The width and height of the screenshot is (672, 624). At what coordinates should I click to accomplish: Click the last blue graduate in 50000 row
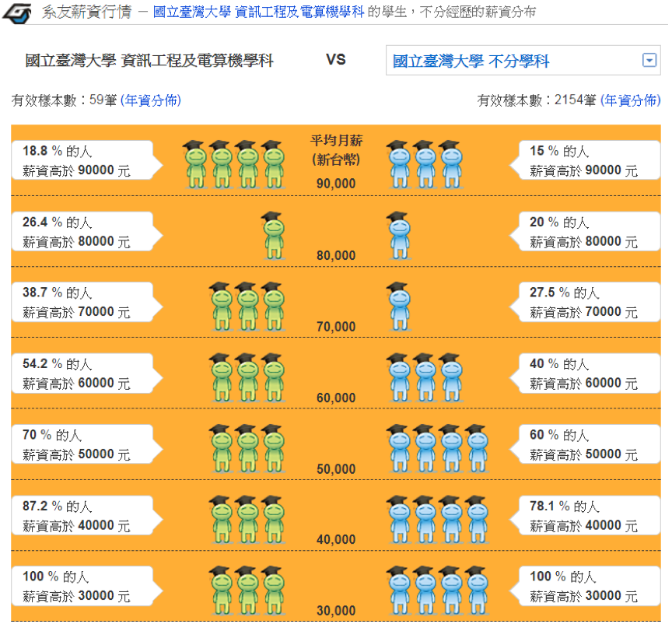coord(478,449)
